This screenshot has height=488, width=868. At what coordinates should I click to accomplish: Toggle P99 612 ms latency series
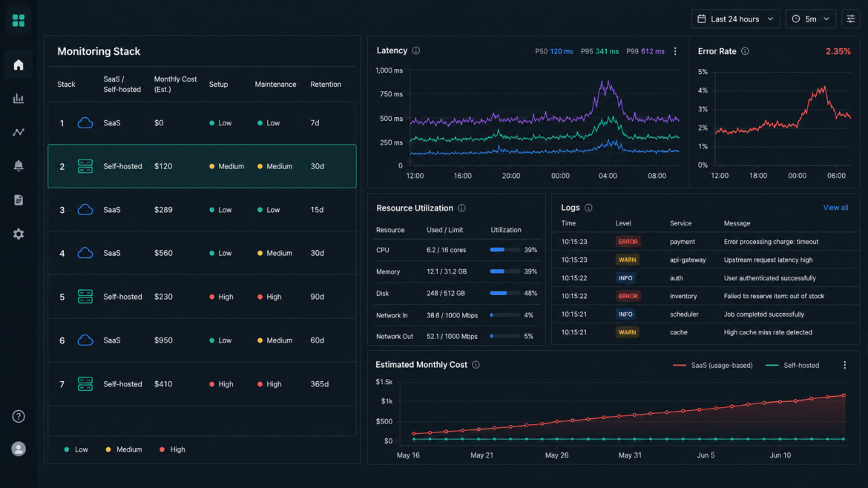[x=645, y=51]
